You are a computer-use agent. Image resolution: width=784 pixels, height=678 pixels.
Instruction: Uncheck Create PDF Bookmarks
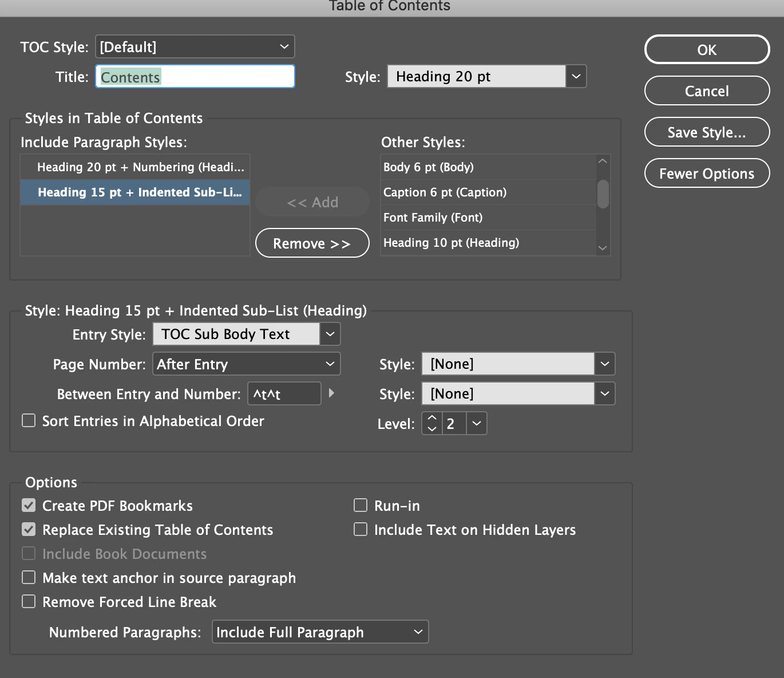pos(29,506)
